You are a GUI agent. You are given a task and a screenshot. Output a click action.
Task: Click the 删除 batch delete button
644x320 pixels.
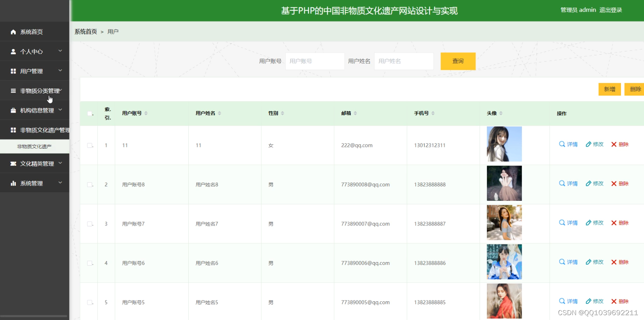[x=635, y=89]
